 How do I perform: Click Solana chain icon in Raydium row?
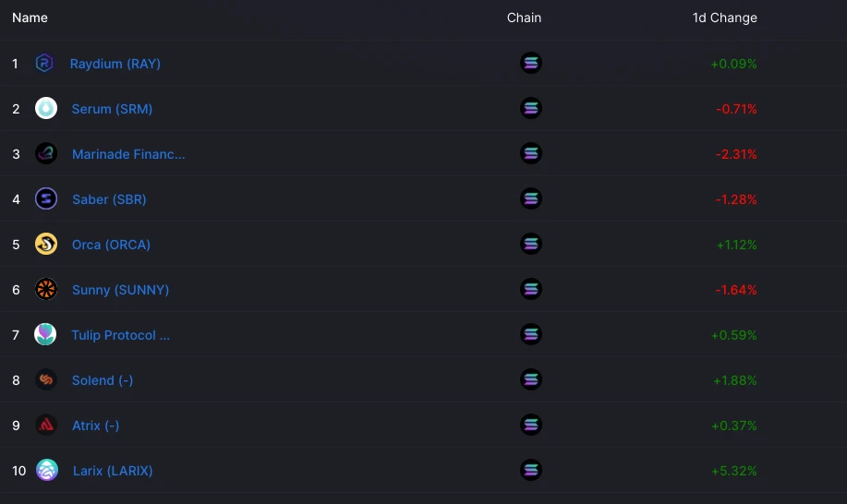pyautogui.click(x=531, y=63)
